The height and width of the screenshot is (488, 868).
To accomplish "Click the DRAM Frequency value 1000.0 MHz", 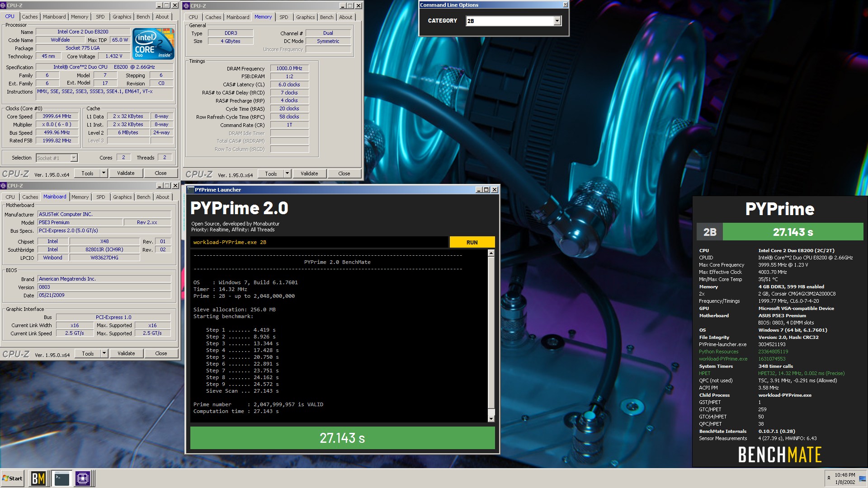I will (x=289, y=68).
